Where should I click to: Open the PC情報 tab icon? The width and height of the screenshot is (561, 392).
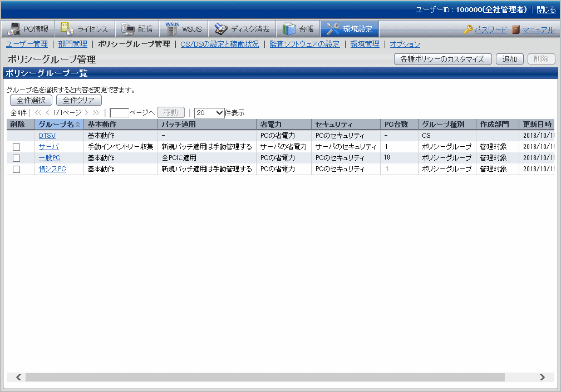[x=15, y=29]
